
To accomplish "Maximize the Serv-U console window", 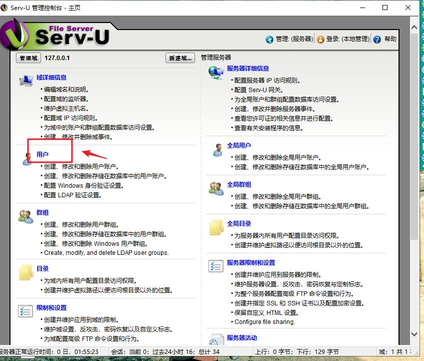I will [385, 8].
